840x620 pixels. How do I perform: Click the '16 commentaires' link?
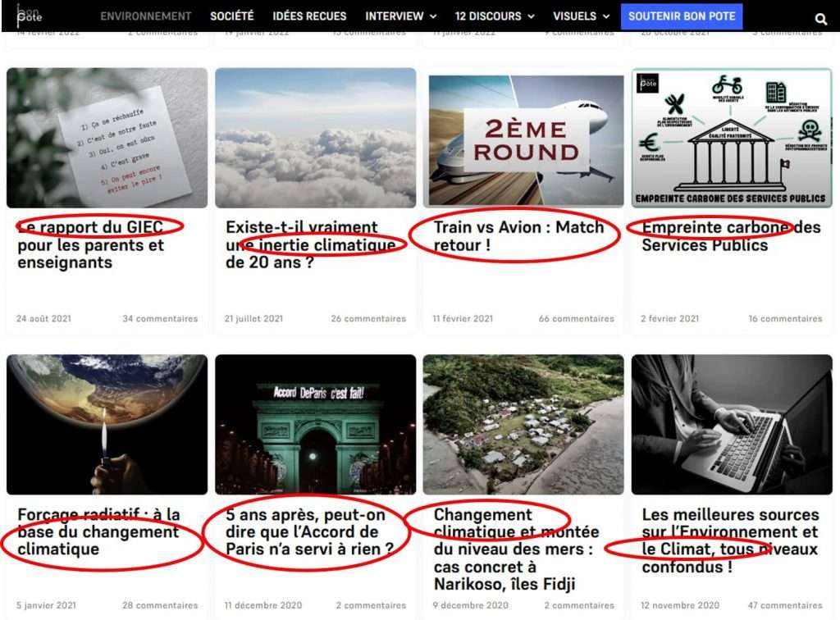(785, 318)
